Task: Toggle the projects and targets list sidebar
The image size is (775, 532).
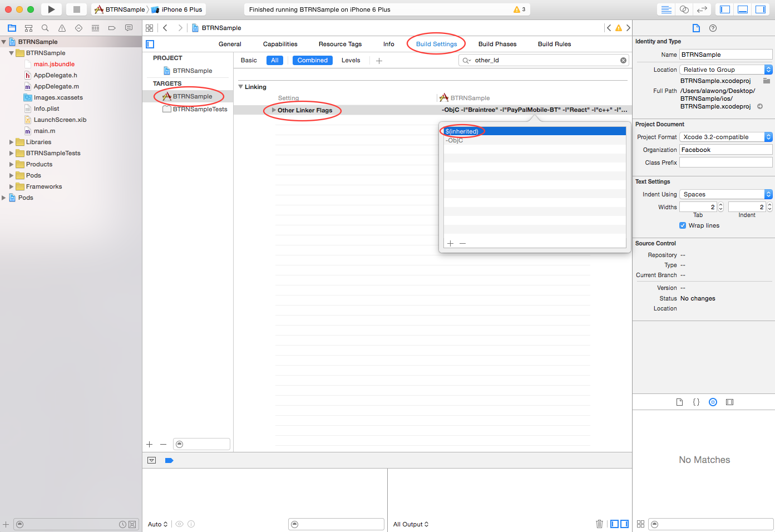Action: tap(150, 44)
